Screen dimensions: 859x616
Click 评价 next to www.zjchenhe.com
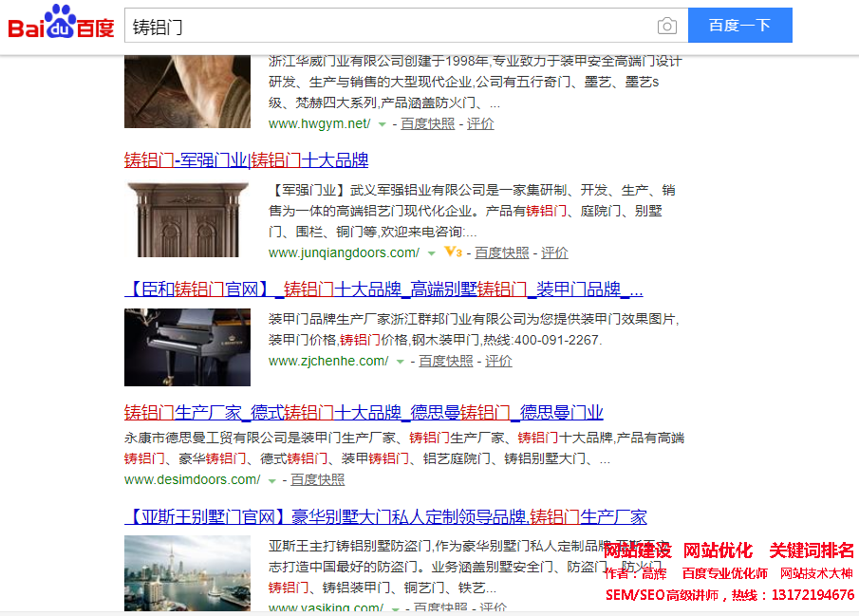click(x=498, y=362)
